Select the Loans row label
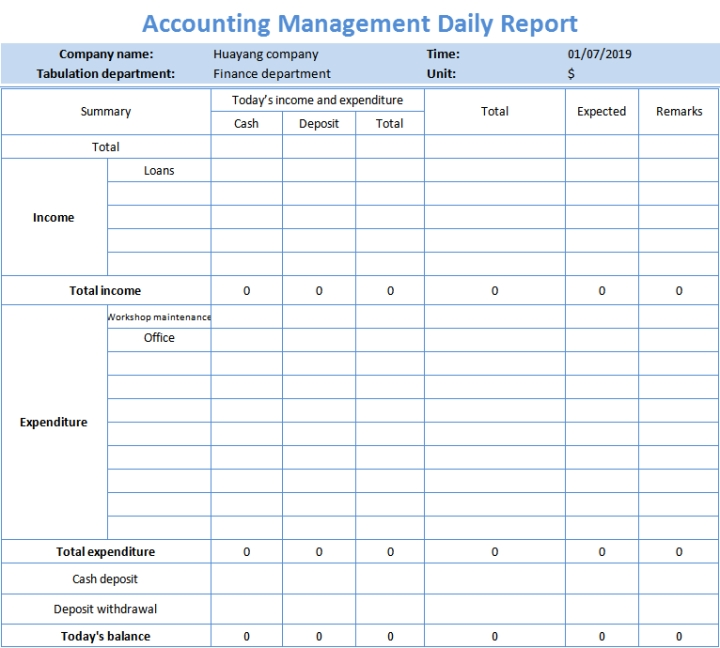720x648 pixels. (x=159, y=170)
